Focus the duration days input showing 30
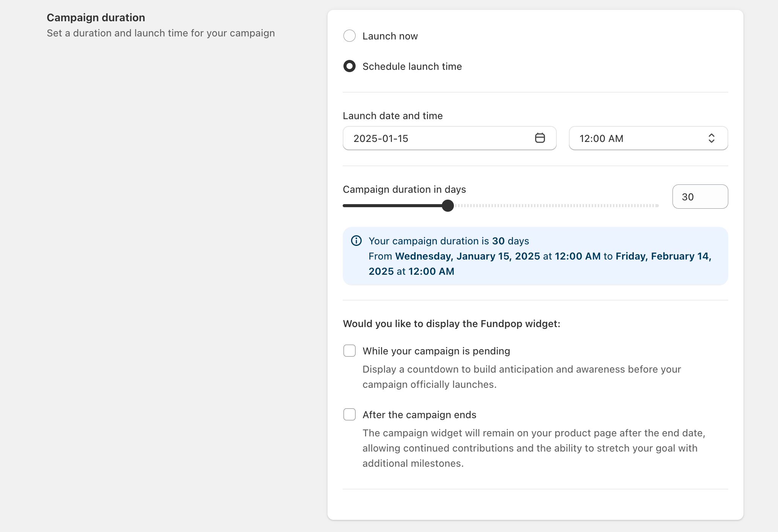Viewport: 778px width, 532px height. [699, 197]
